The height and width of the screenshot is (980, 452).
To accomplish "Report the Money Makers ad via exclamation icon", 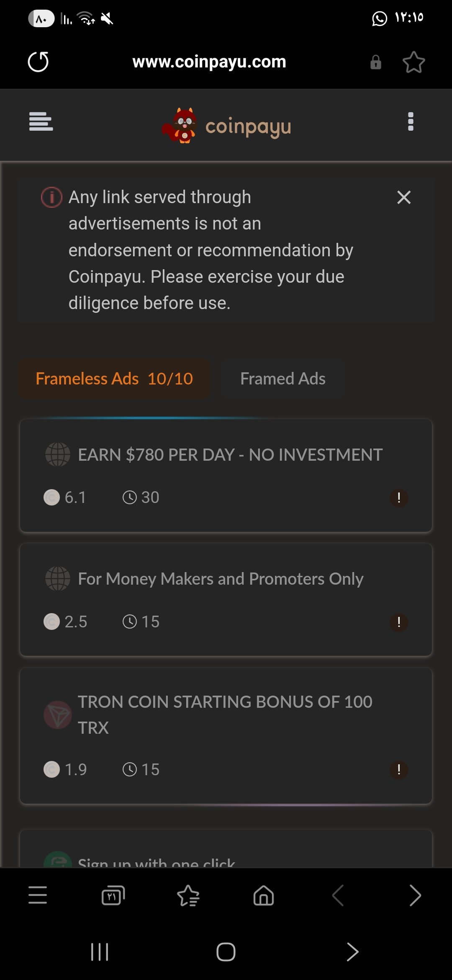I will pos(399,622).
